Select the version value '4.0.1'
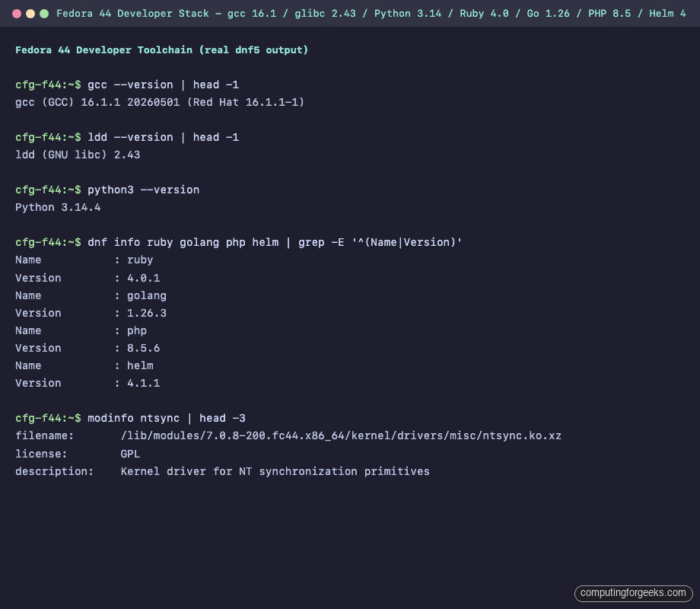Screen dimensions: 700x609 click(143, 278)
